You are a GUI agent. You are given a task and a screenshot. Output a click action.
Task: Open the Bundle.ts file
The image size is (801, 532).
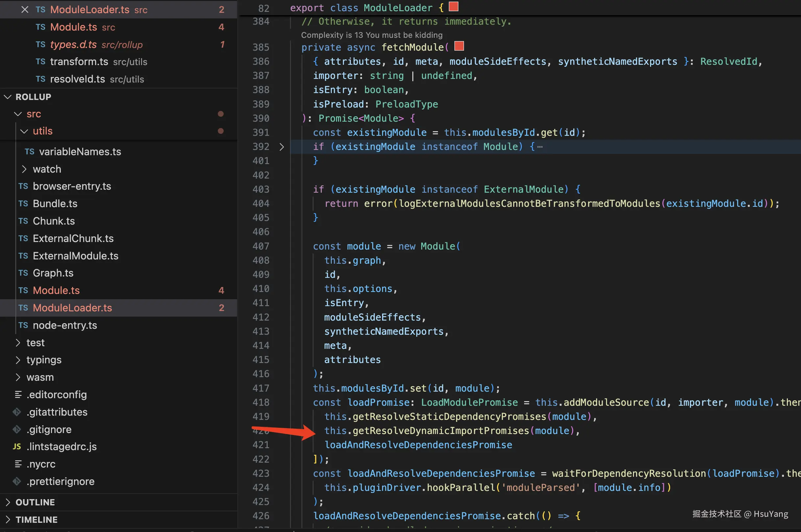point(55,204)
